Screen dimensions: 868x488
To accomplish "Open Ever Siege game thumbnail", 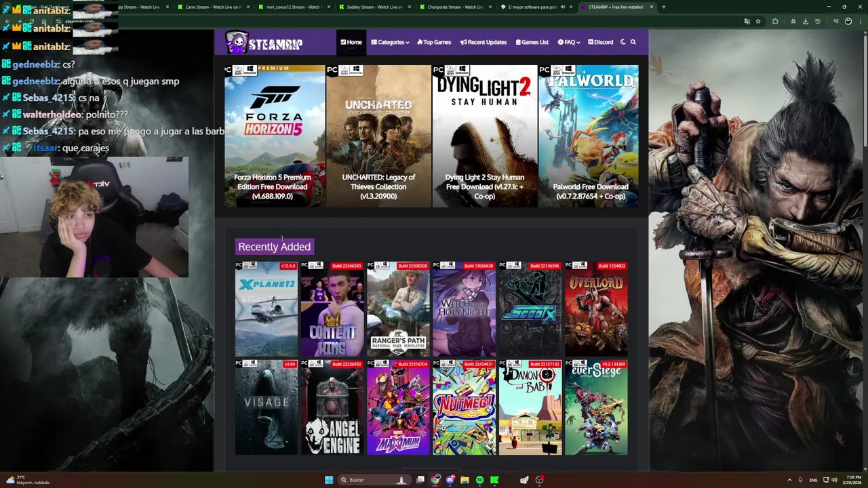I will [596, 407].
